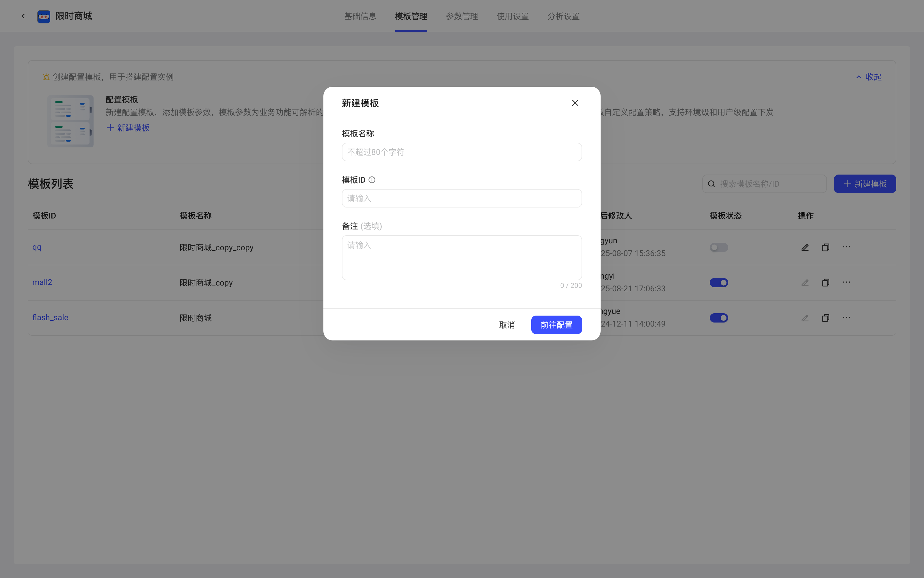
Task: Open more actions for flash_sale row
Action: 847,317
